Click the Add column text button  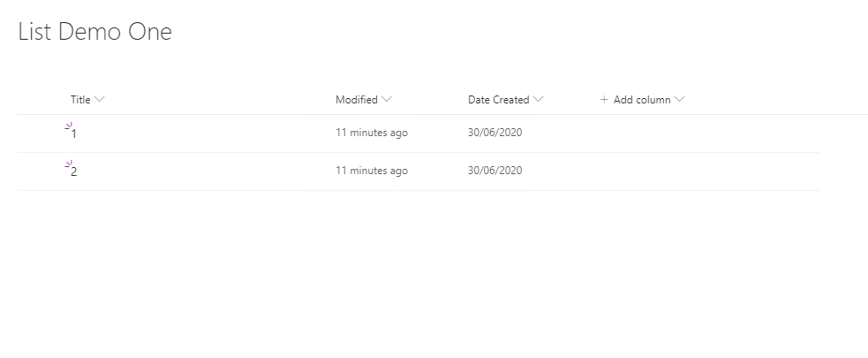(x=642, y=100)
